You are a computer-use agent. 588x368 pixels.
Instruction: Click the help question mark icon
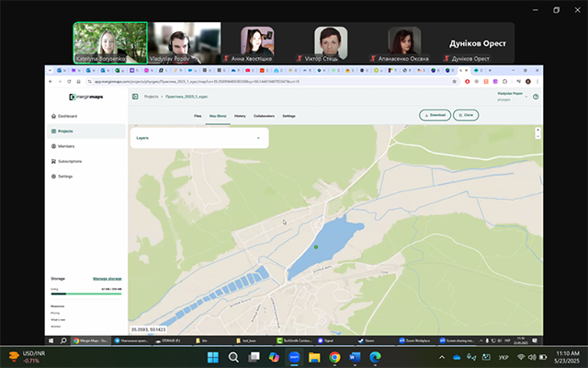tap(536, 96)
